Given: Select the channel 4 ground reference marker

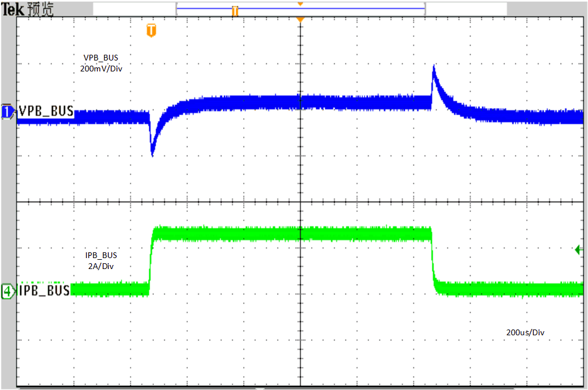Looking at the screenshot, I should (x=7, y=291).
